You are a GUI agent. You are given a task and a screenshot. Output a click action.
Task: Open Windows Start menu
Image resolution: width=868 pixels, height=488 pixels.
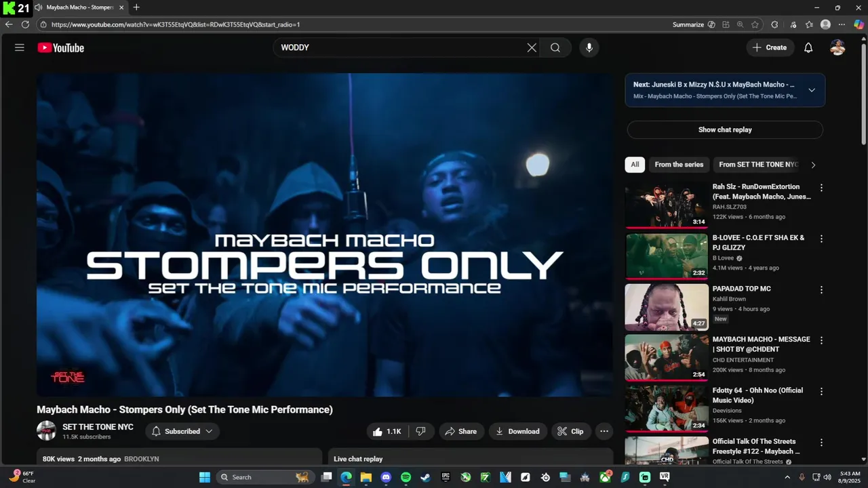tap(205, 477)
